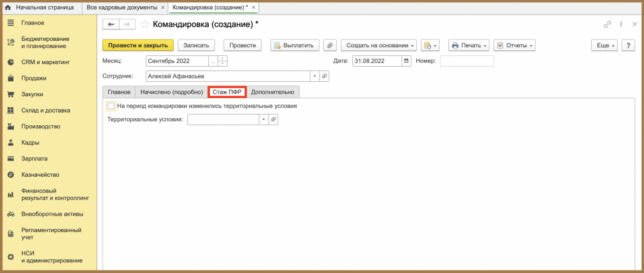Click the paperclip attachments icon
Viewport: 644px width, 273px height.
tap(330, 45)
